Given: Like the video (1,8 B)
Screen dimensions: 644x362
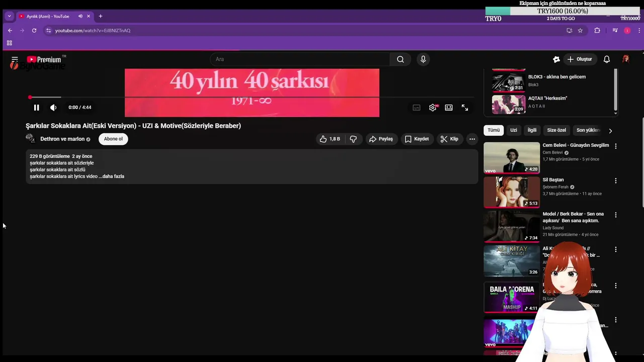Looking at the screenshot, I should tap(330, 139).
